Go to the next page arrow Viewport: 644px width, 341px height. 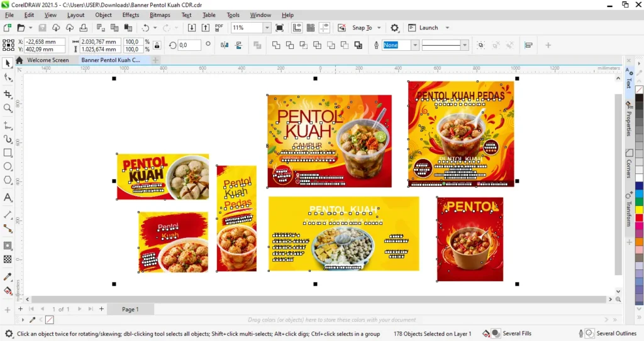tap(79, 309)
